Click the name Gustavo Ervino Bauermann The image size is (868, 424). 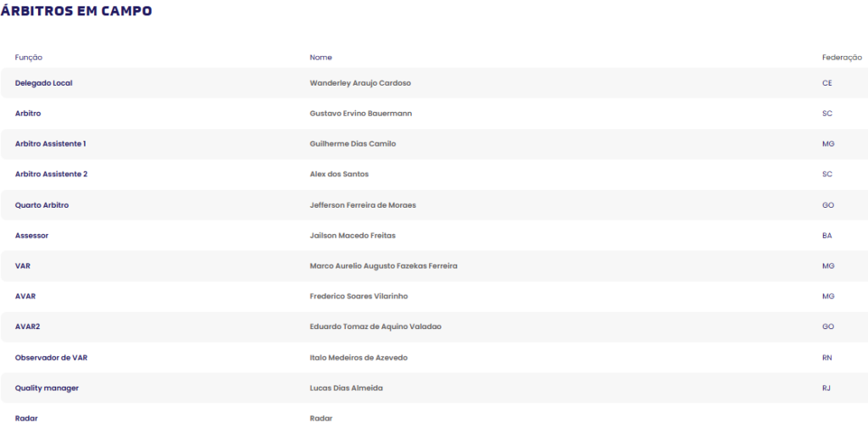[x=361, y=114]
